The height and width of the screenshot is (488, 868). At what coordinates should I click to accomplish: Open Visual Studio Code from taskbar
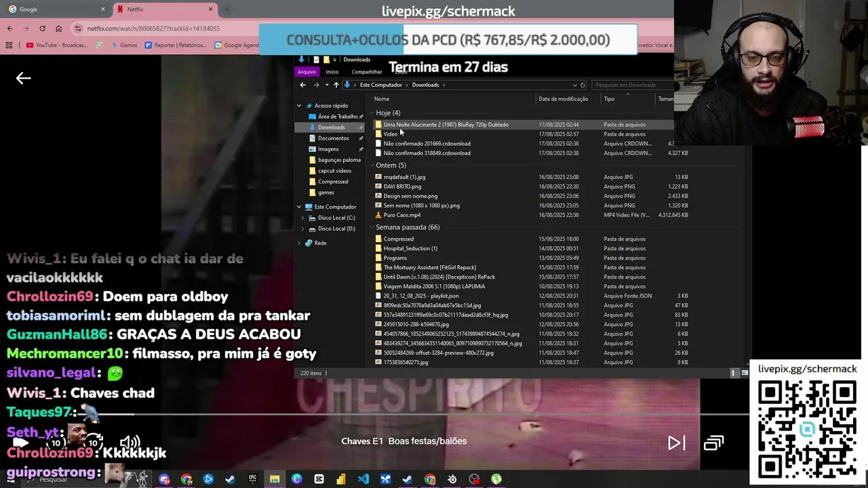pyautogui.click(x=363, y=479)
